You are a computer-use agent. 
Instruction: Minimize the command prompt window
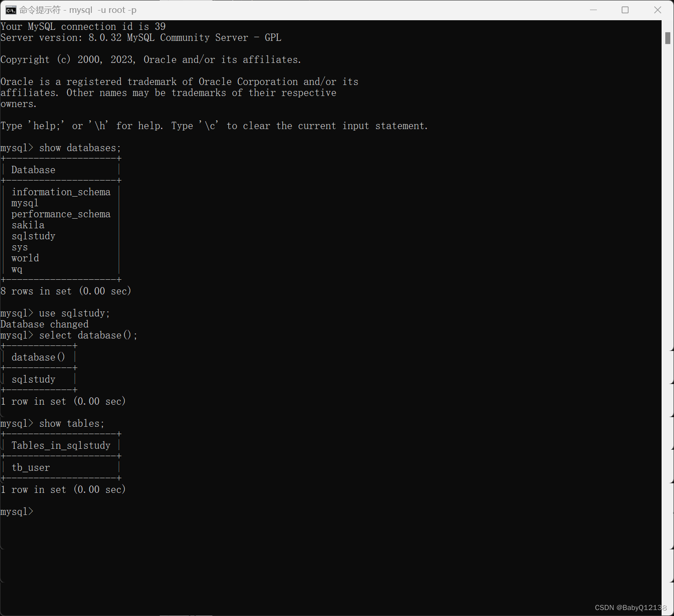pyautogui.click(x=593, y=10)
